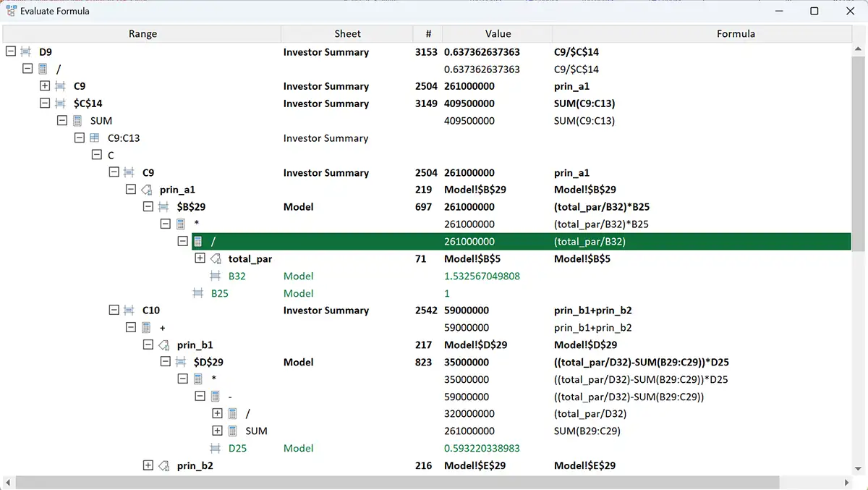Click the B32 value 1.532567049808

click(x=482, y=276)
